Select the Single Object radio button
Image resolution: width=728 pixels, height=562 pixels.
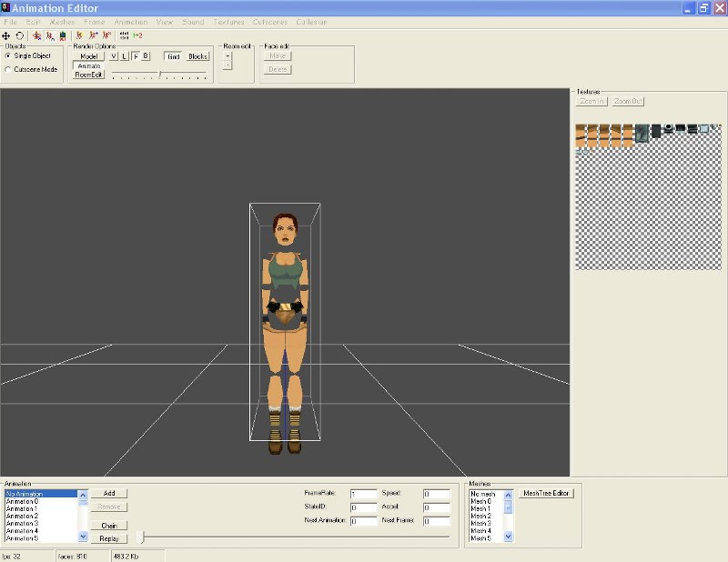click(9, 55)
